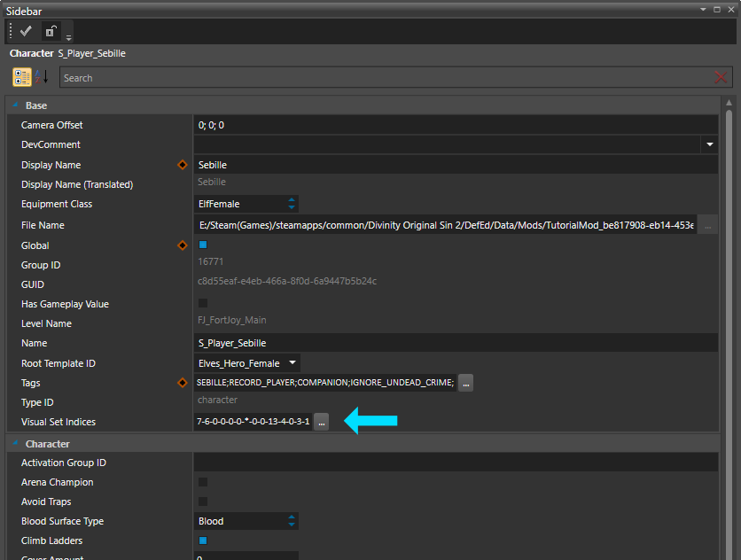Select the Visual Set Indices label

coord(58,422)
